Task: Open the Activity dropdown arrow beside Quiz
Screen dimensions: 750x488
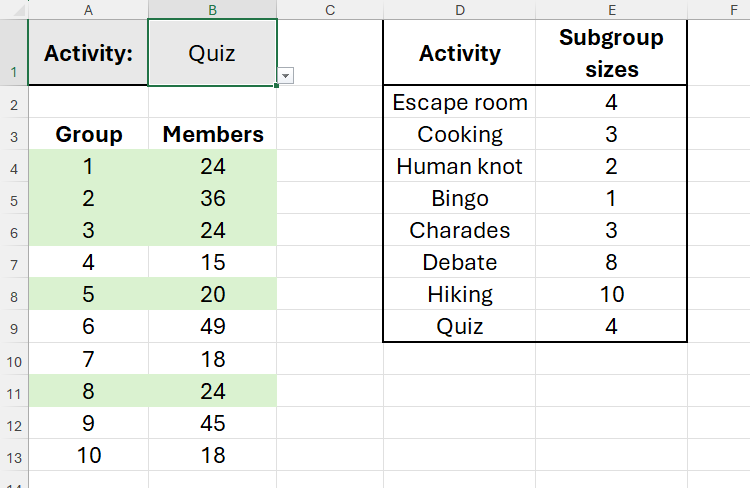Action: coord(286,76)
